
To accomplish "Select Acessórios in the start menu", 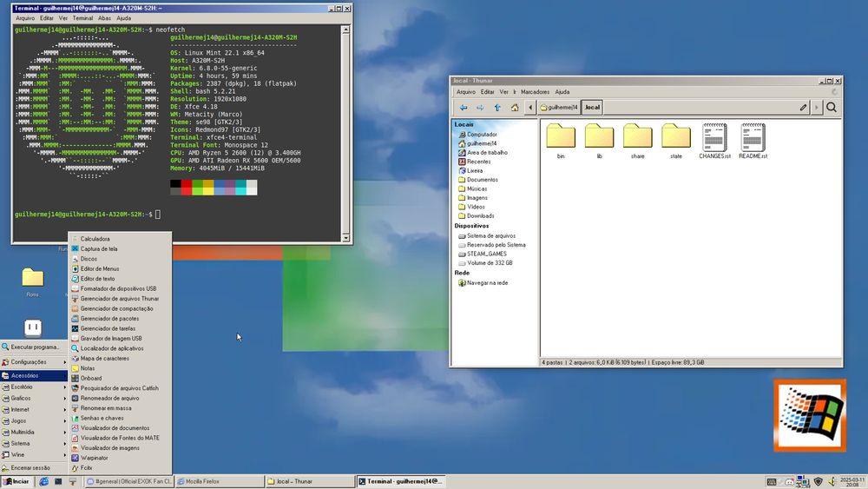I will 34,375.
